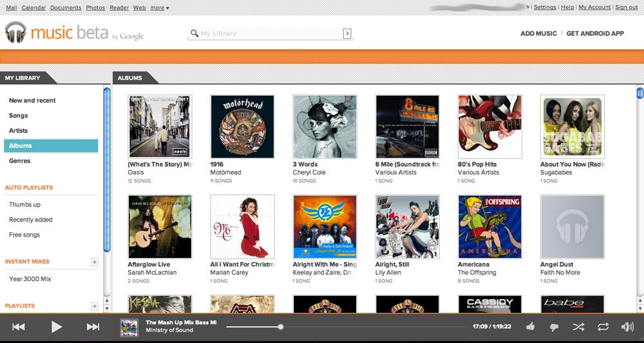Open 'Free songs' auto playlist
The image size is (644, 343).
[24, 235]
